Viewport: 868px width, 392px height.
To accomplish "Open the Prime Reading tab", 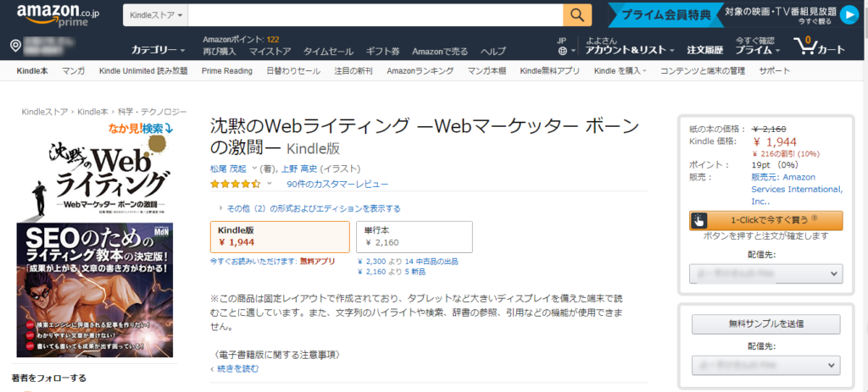I will tap(227, 71).
